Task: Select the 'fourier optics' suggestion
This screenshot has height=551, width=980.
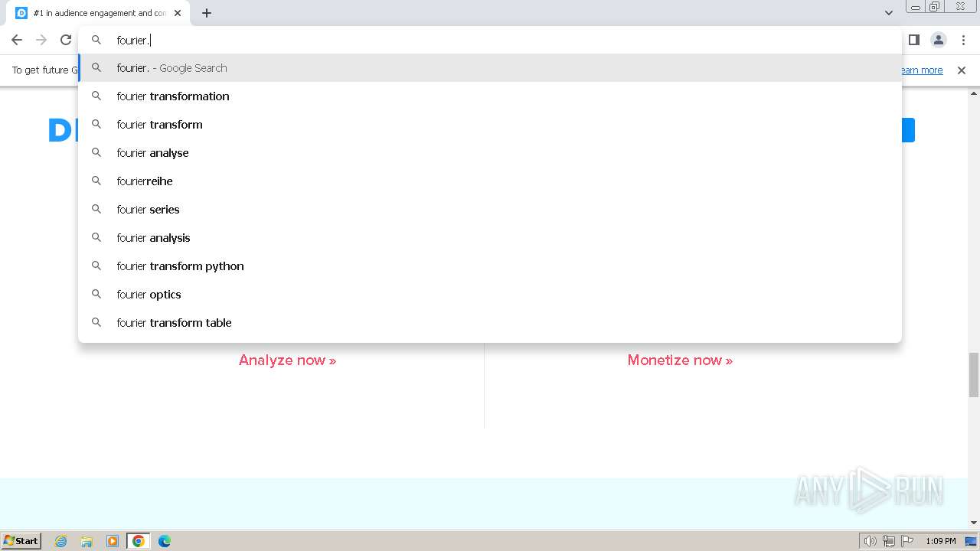Action: 490,295
